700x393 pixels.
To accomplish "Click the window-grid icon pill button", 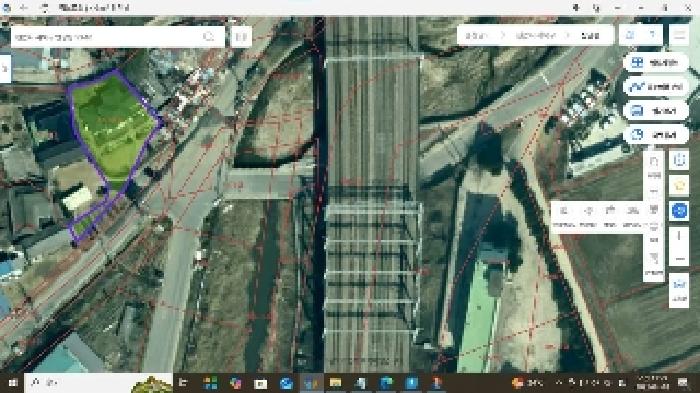I will (x=655, y=63).
